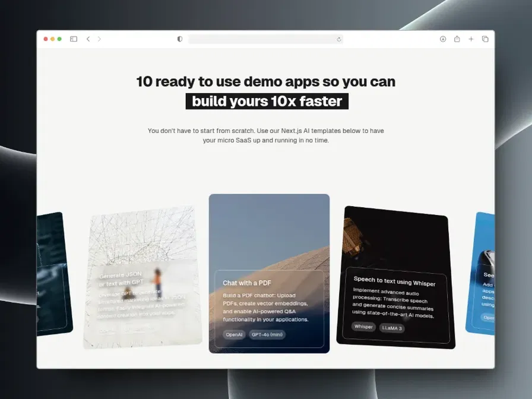The width and height of the screenshot is (532, 399).
Task: Click the OpenAI tag on PDF card
Action: pyautogui.click(x=234, y=335)
